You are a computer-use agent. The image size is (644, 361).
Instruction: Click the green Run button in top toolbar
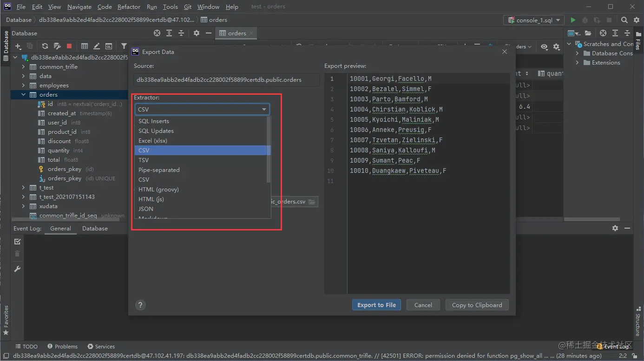pos(573,20)
